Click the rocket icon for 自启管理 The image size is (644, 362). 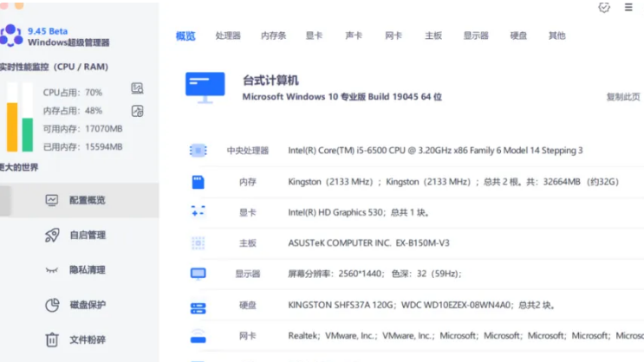pos(52,235)
